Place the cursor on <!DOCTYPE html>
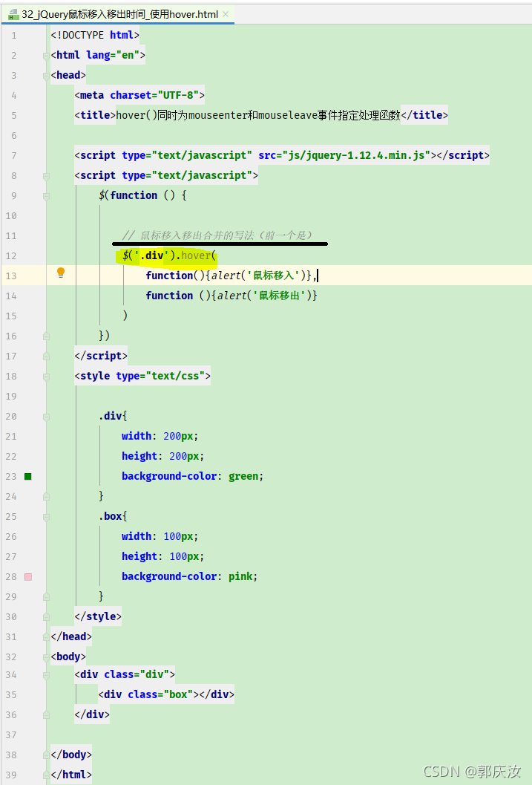 pyautogui.click(x=95, y=35)
